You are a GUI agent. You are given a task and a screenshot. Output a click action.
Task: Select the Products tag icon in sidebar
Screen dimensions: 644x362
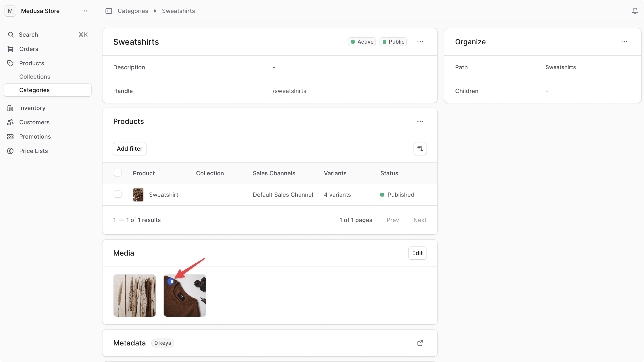pyautogui.click(x=10, y=63)
